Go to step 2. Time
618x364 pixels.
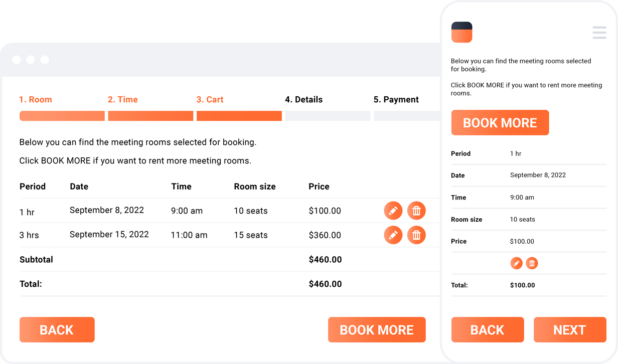point(123,99)
